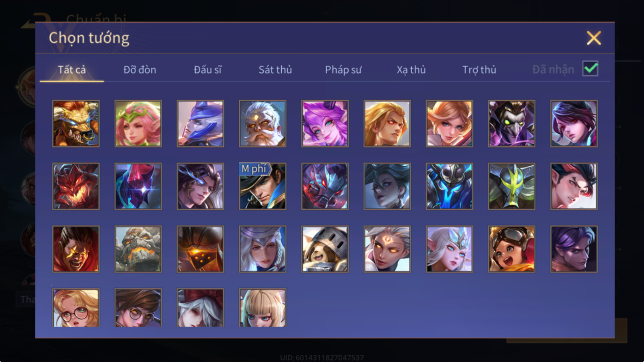View the Trợ thủ tab
644x362 pixels.
479,69
